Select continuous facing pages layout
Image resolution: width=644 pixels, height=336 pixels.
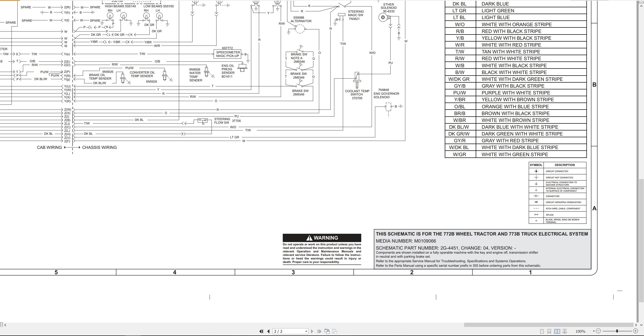pos(565,331)
